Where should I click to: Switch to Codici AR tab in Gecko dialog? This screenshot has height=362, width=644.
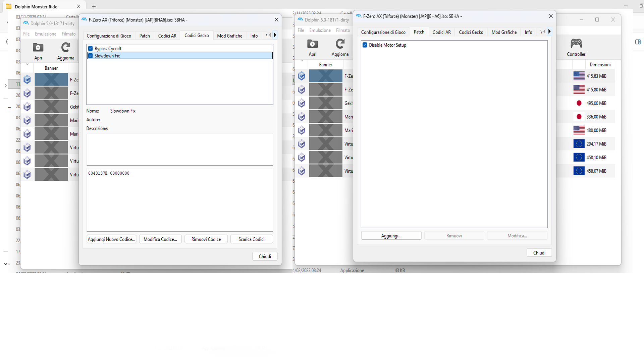pos(167,36)
